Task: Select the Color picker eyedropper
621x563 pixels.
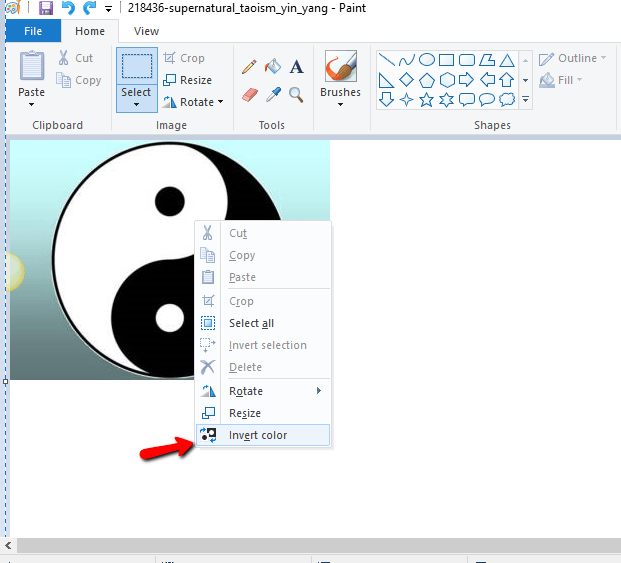Action: [x=273, y=95]
